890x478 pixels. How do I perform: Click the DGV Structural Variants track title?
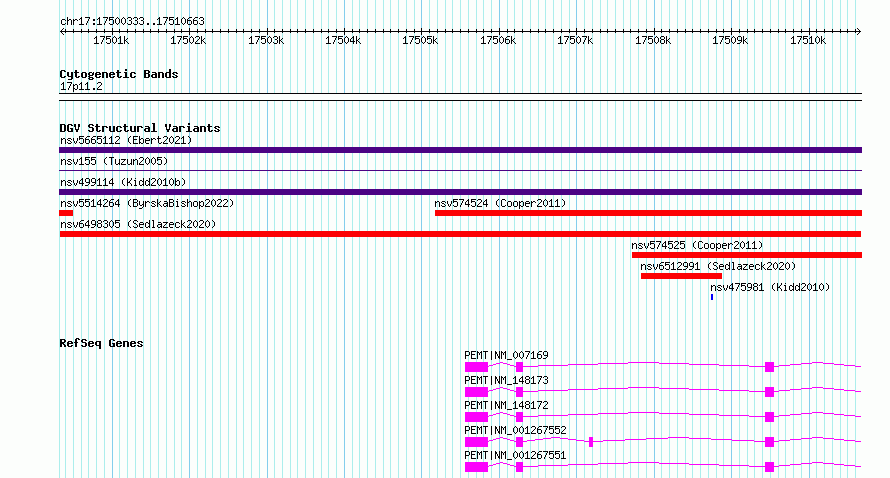(140, 128)
